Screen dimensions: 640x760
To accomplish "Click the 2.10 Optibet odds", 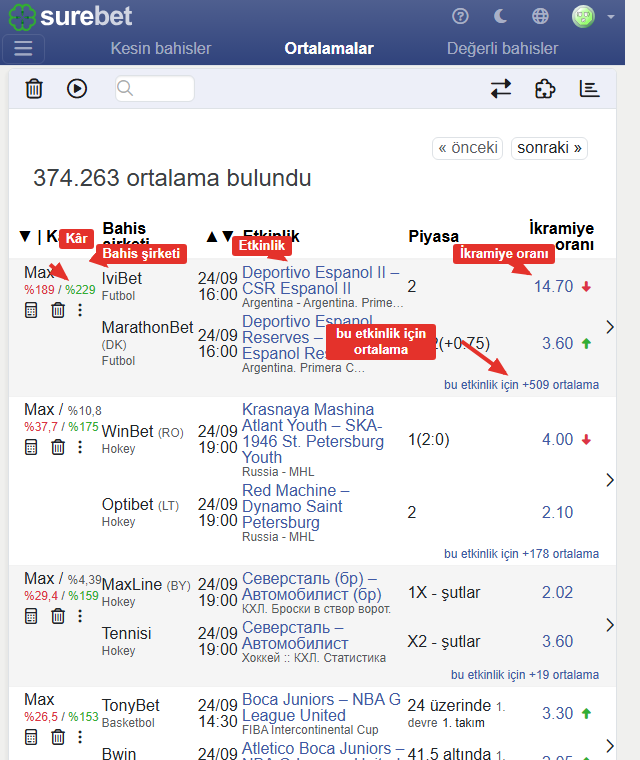I will 558,512.
